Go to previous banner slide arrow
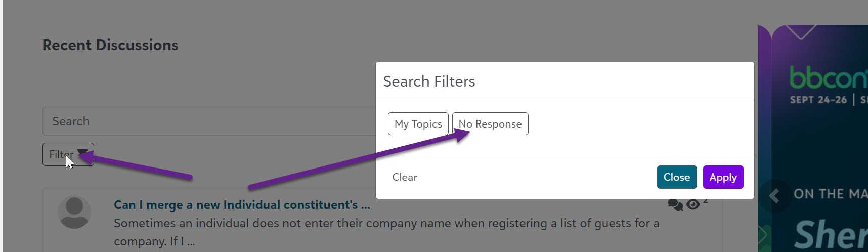Viewport: 868px width, 252px height. pos(774,196)
